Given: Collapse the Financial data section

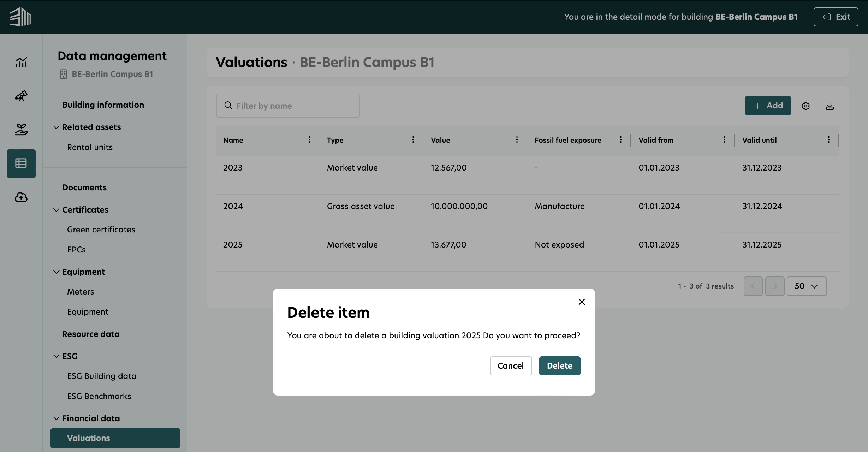Looking at the screenshot, I should click(x=57, y=418).
